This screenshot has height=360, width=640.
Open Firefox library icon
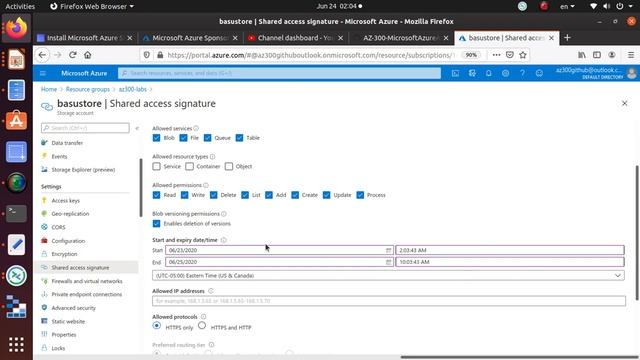[582, 55]
